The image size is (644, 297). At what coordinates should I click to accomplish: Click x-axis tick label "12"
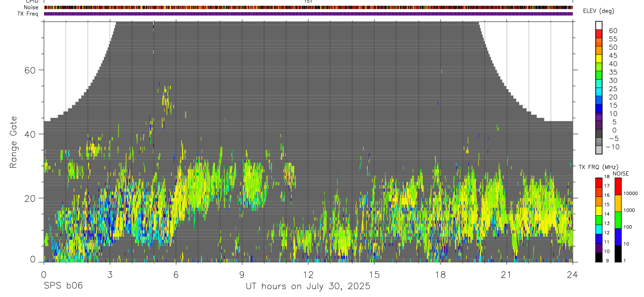point(308,274)
